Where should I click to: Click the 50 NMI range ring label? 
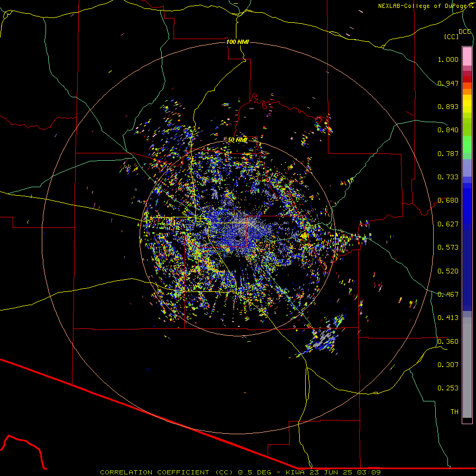[237, 140]
